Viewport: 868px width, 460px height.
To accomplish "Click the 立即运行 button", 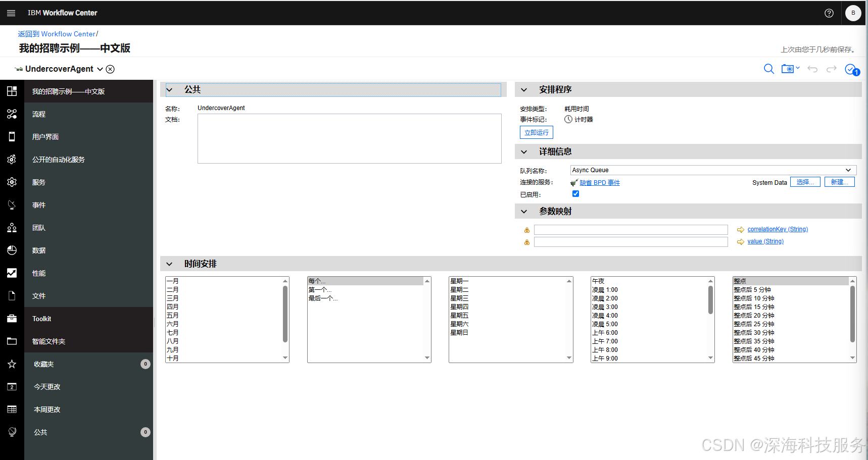I will point(537,132).
